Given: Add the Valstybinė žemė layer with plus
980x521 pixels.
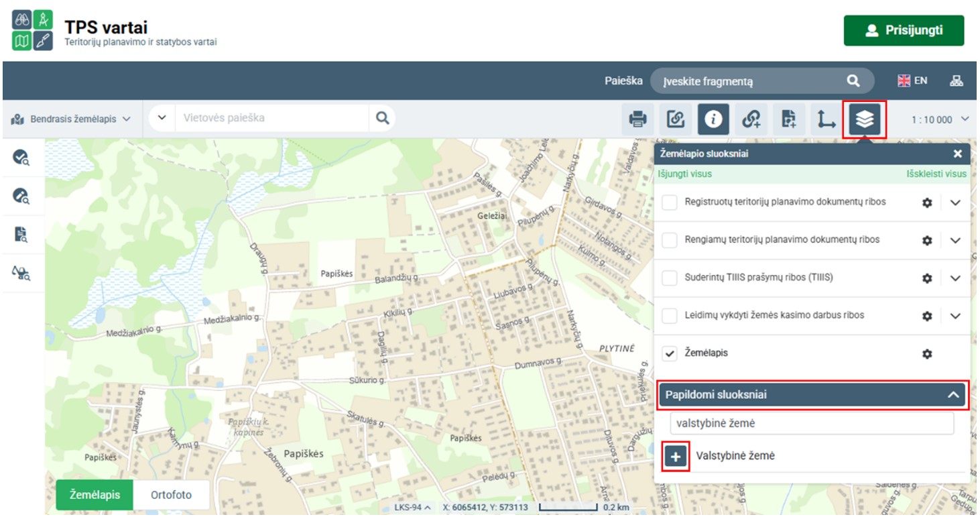Looking at the screenshot, I should pos(676,457).
